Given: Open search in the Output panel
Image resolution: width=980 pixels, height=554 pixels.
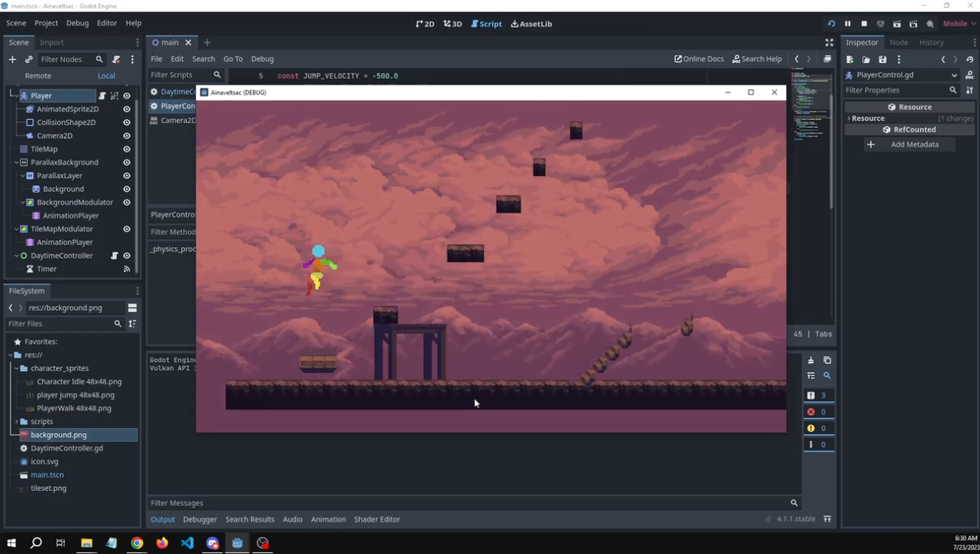Looking at the screenshot, I should 827,376.
